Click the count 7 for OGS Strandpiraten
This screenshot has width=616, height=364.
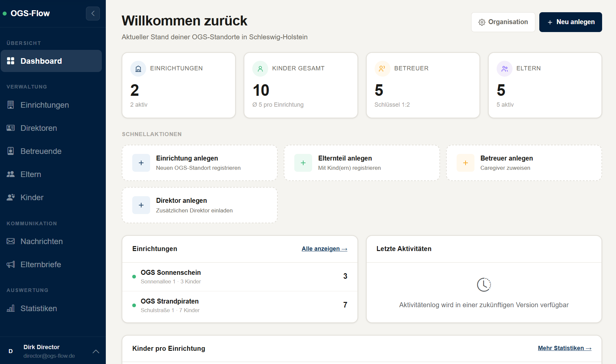pos(345,305)
